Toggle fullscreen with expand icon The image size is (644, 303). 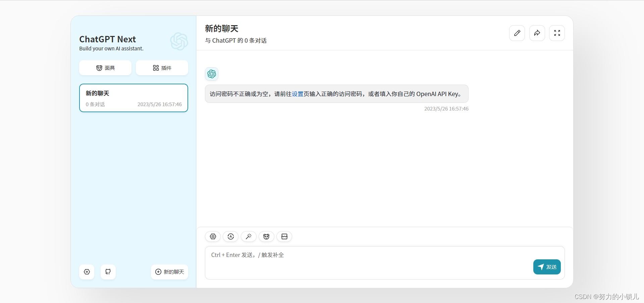pyautogui.click(x=557, y=33)
